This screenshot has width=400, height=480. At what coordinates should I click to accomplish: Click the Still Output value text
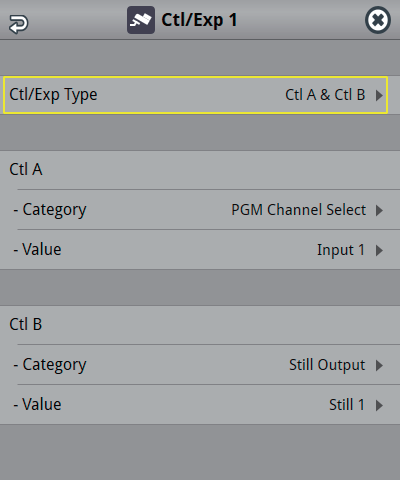[327, 365]
